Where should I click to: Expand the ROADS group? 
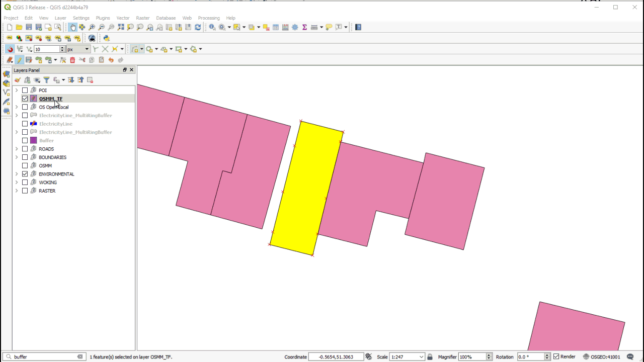tap(17, 149)
